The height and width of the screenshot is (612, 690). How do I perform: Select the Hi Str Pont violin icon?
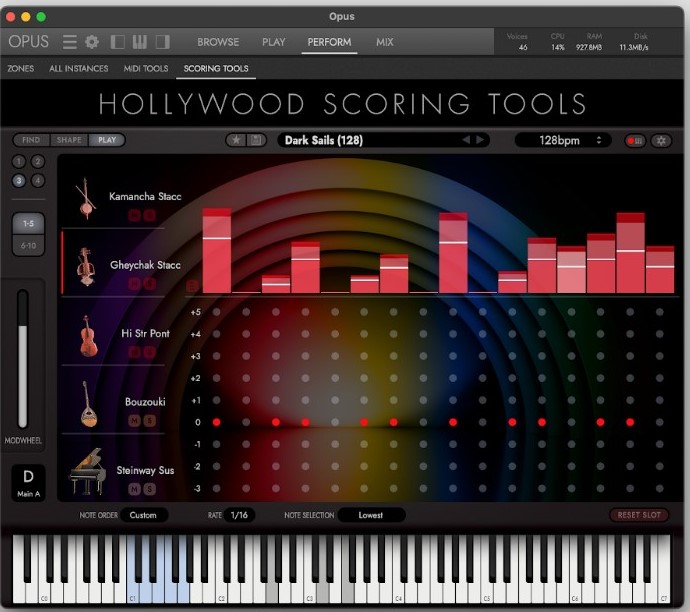click(x=88, y=336)
